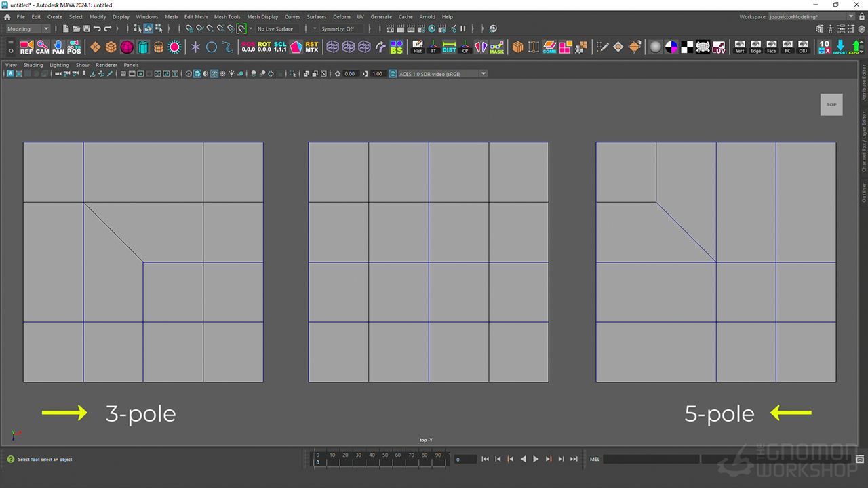The image size is (868, 488).
Task: Open the viewport Shading menu
Action: 33,65
